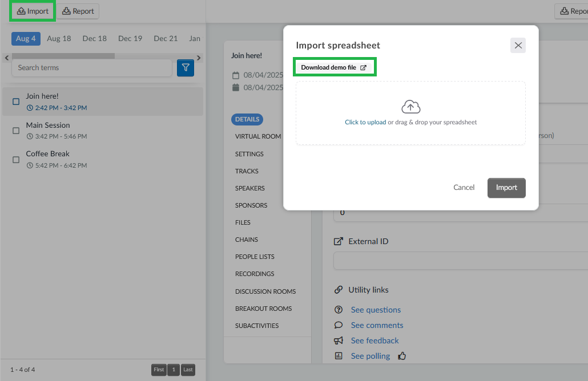
Task: Open the TRACKS section
Action: [x=247, y=171]
